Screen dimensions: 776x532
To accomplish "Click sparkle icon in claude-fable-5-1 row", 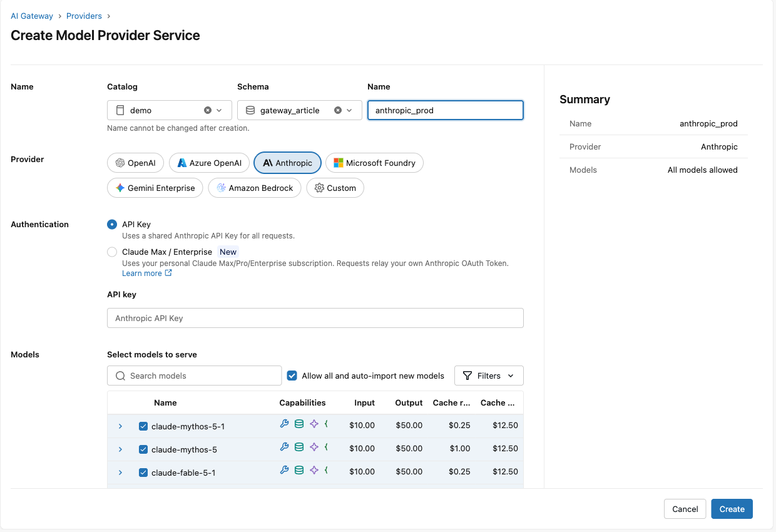I will point(314,470).
